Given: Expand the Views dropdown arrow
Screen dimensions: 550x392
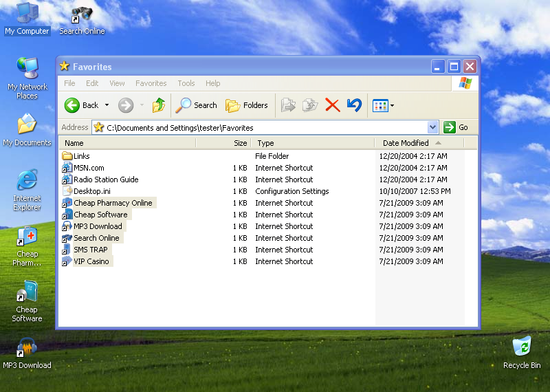Looking at the screenshot, I should pos(392,105).
